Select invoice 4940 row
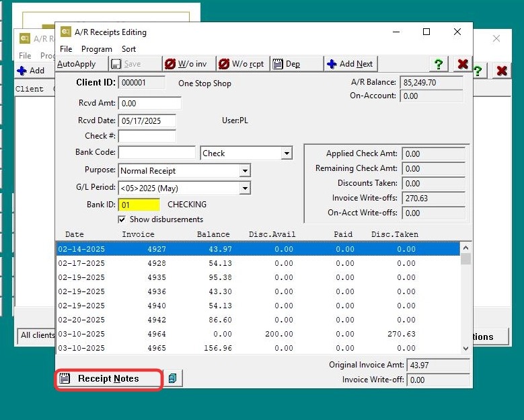Image resolution: width=524 pixels, height=420 pixels. (x=258, y=306)
